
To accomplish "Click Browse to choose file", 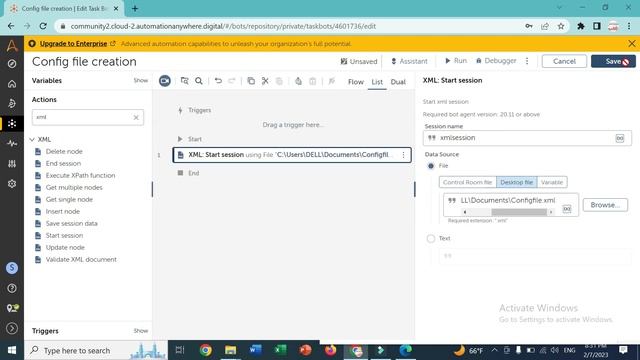I will pos(605,205).
